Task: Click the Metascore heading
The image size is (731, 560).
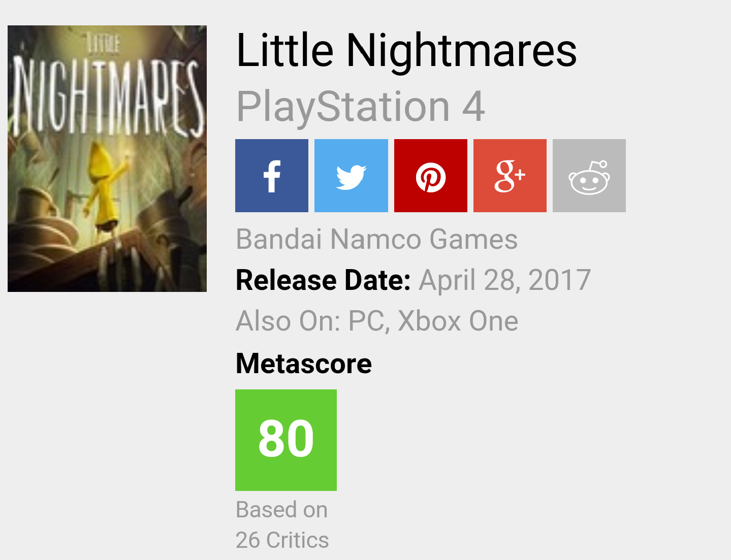Action: point(304,364)
